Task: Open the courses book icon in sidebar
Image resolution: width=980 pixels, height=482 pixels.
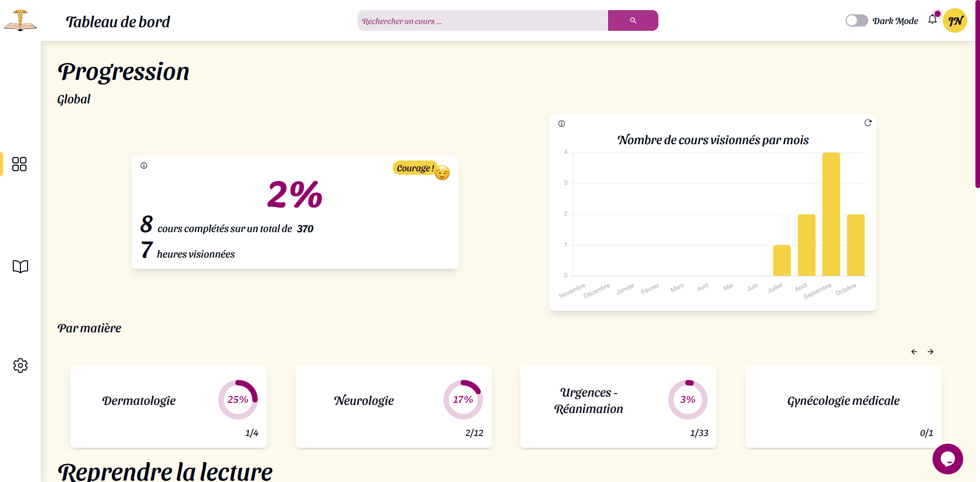Action: coord(20,266)
